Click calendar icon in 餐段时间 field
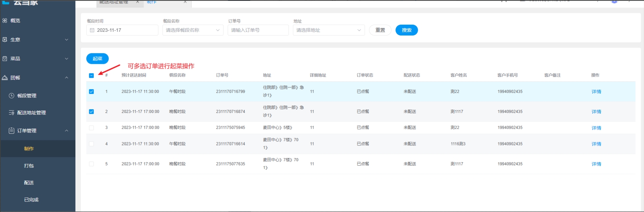This screenshot has height=212, width=644. point(92,30)
